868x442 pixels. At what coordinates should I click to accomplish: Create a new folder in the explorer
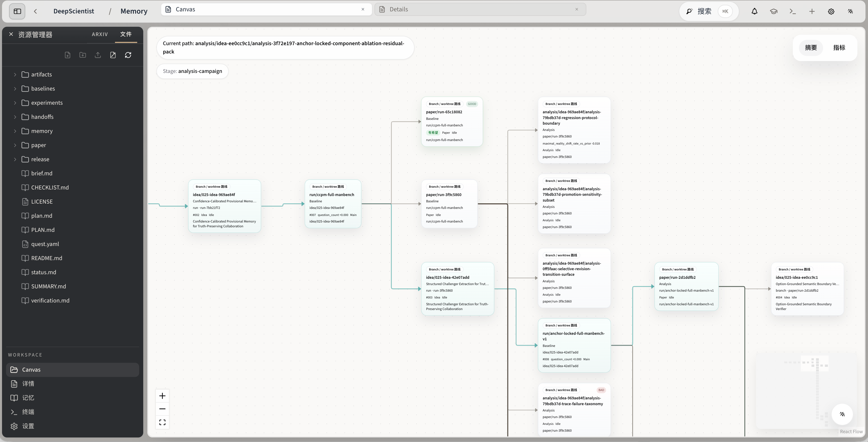82,54
